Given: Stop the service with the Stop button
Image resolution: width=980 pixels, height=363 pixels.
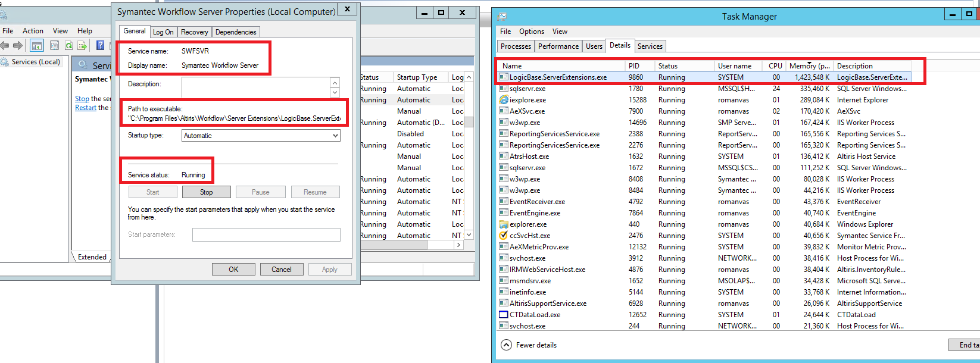Looking at the screenshot, I should pos(207,192).
